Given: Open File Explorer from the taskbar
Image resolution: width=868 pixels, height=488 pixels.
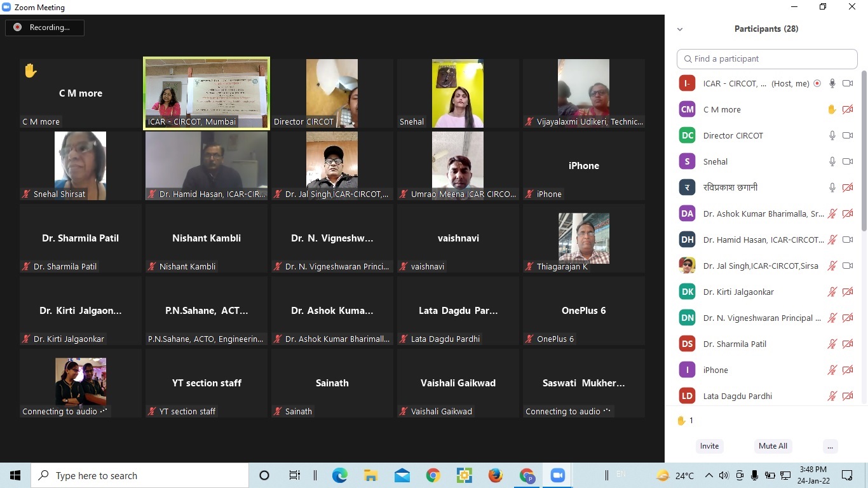Looking at the screenshot, I should tap(371, 475).
